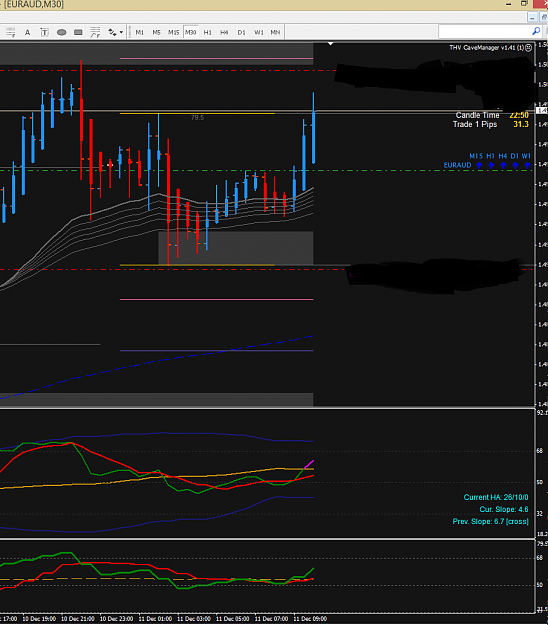
Task: Click the Prev. Slope: 6.7 (cross) text
Action: point(491,521)
